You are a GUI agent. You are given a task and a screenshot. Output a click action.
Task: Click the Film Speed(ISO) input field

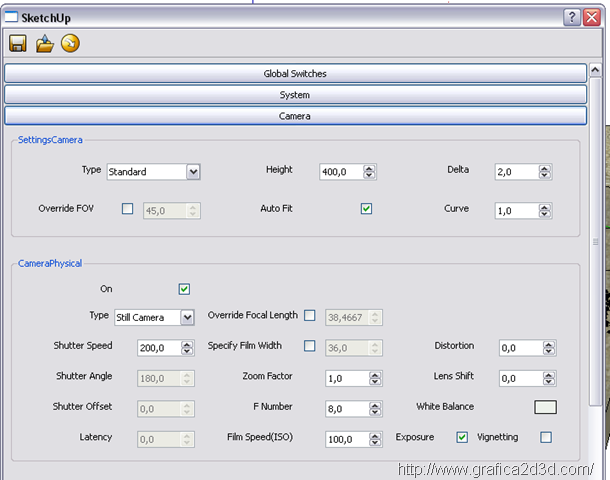point(347,439)
